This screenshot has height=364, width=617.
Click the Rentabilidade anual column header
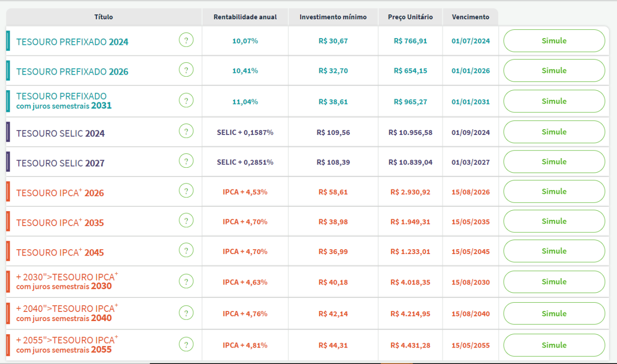pos(245,17)
